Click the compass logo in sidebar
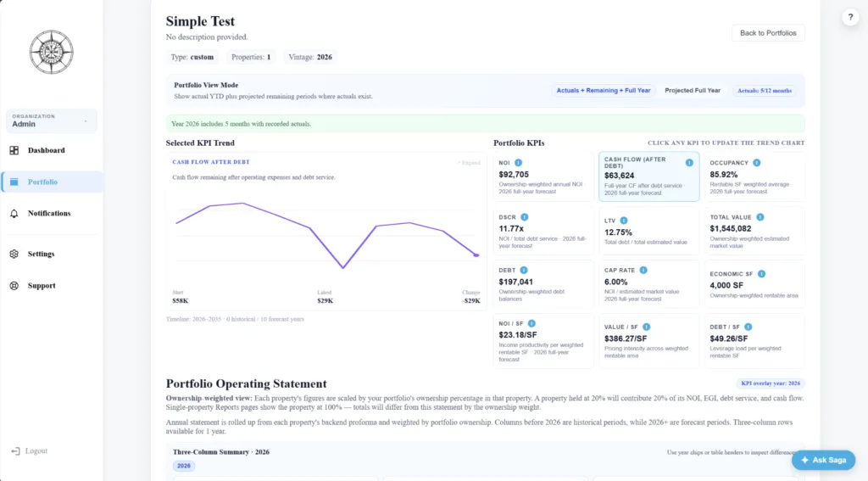Screen dimensions: 868x481 [x=51, y=52]
